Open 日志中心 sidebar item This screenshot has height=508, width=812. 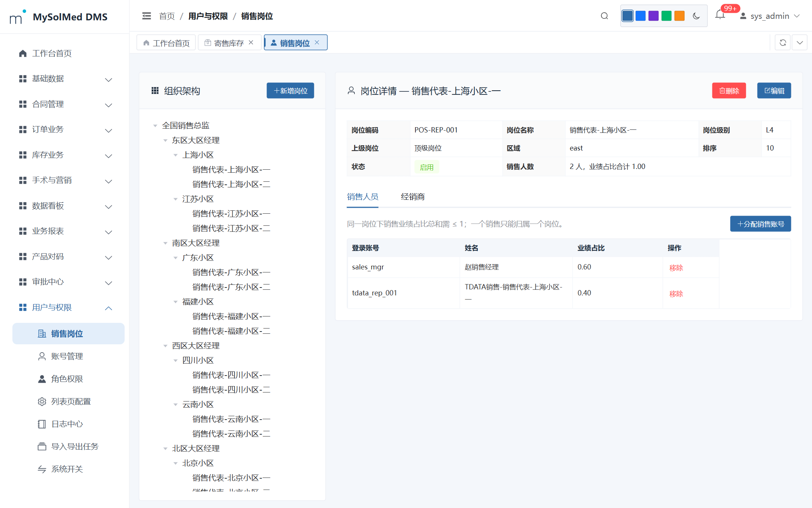coord(68,424)
